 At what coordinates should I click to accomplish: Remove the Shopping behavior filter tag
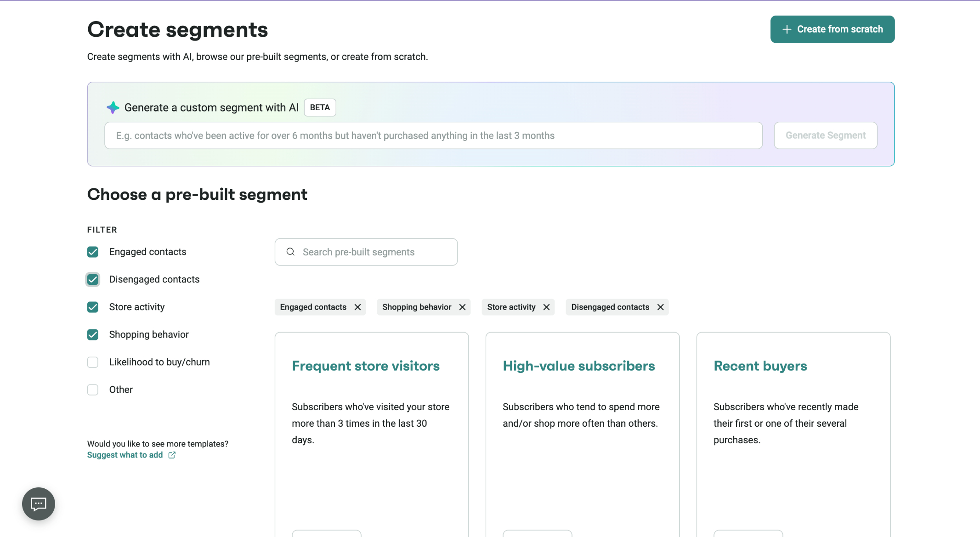tap(462, 307)
